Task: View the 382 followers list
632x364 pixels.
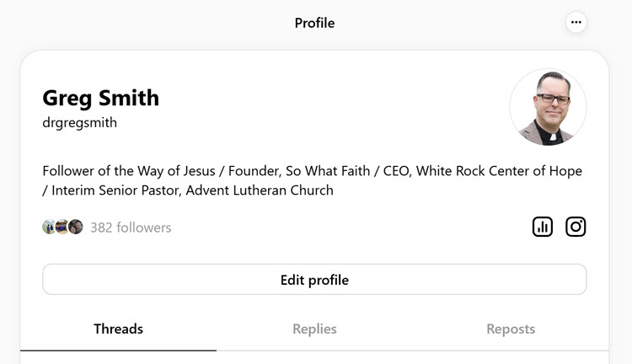Action: coord(131,227)
